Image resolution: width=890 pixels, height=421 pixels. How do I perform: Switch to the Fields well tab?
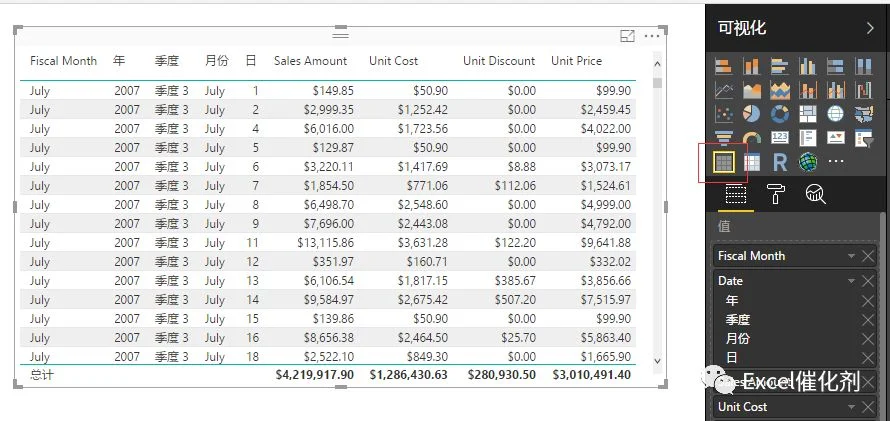click(x=736, y=195)
